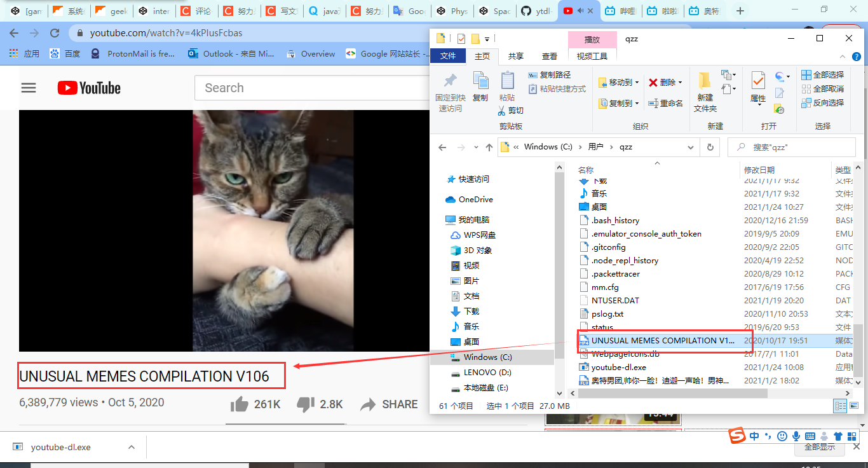Image resolution: width=868 pixels, height=468 pixels.
Task: Click the YouTube search input field
Action: [x=311, y=88]
